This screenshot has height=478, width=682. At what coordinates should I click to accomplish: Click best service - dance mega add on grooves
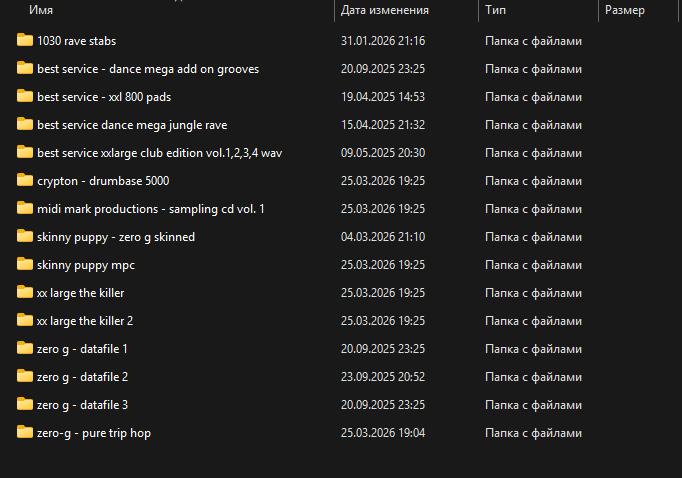tap(148, 69)
